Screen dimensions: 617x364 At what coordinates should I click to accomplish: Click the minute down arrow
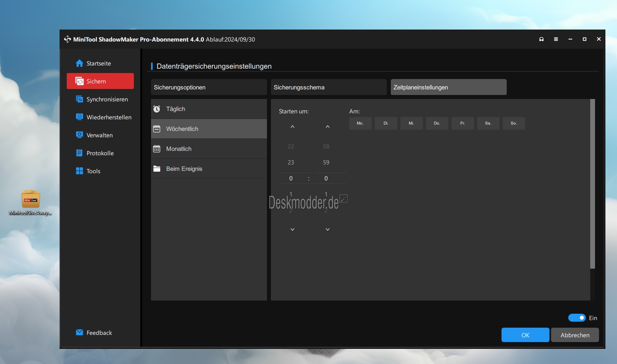[x=328, y=229]
